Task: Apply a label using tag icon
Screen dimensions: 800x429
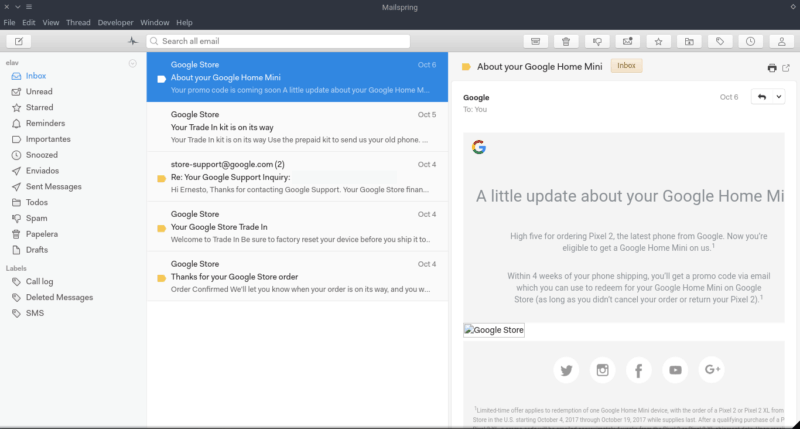Action: (719, 41)
